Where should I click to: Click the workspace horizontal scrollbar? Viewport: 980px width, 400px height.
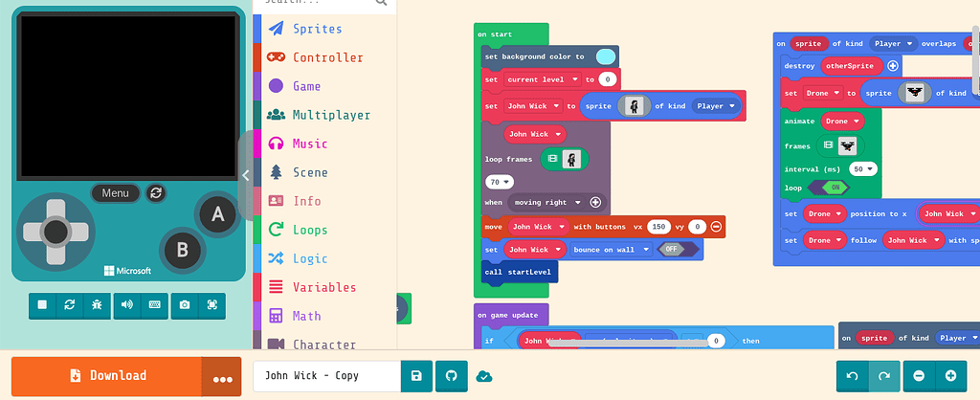pyautogui.click(x=628, y=343)
